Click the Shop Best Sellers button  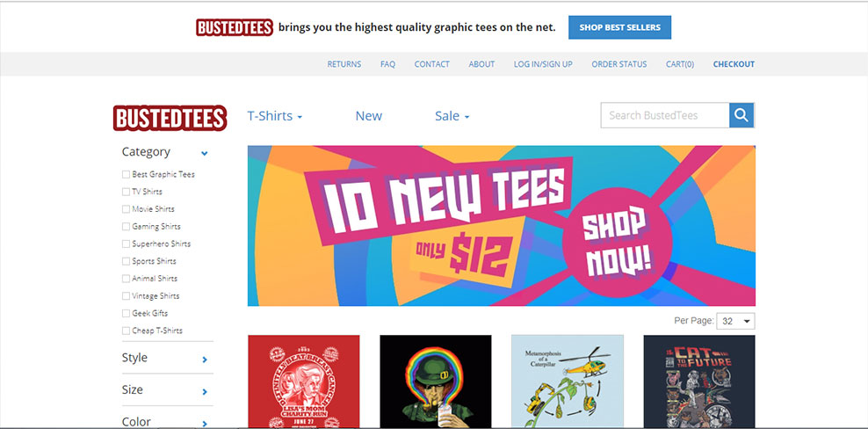click(x=619, y=27)
